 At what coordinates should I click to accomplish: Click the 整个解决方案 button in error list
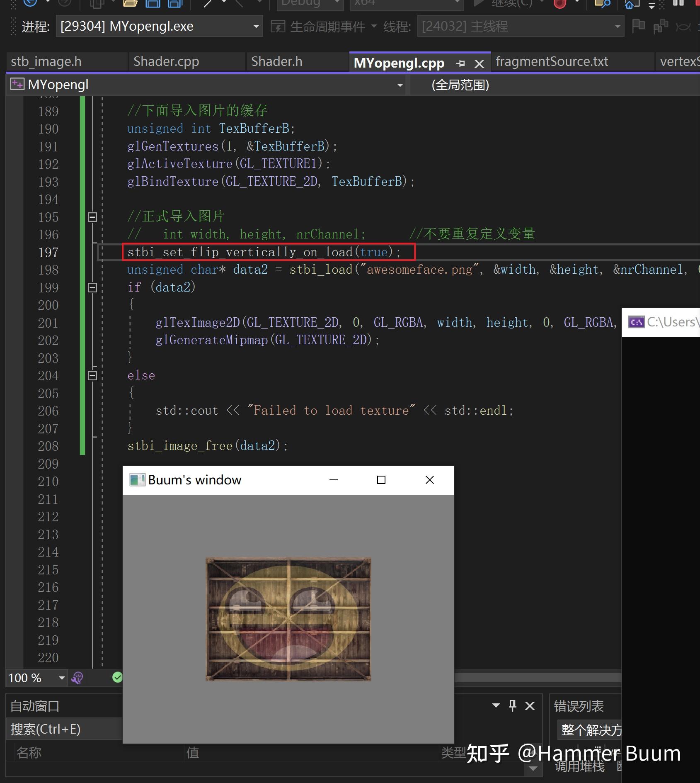click(590, 729)
